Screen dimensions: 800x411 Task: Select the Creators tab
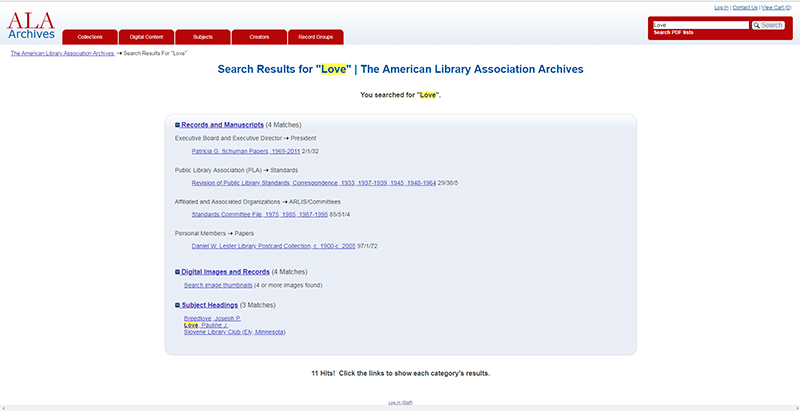point(259,37)
